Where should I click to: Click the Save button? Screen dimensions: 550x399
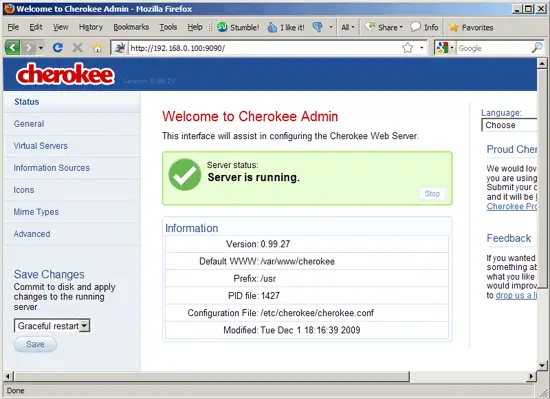pos(35,344)
